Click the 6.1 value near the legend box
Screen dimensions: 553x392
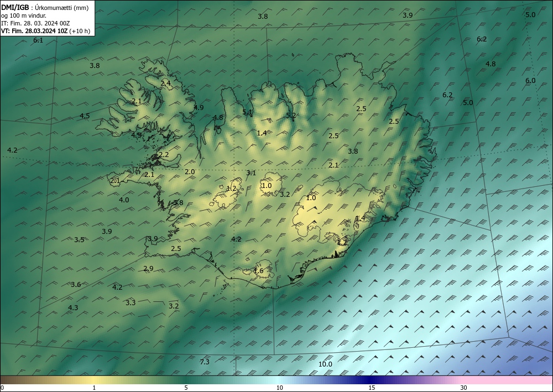pos(38,40)
